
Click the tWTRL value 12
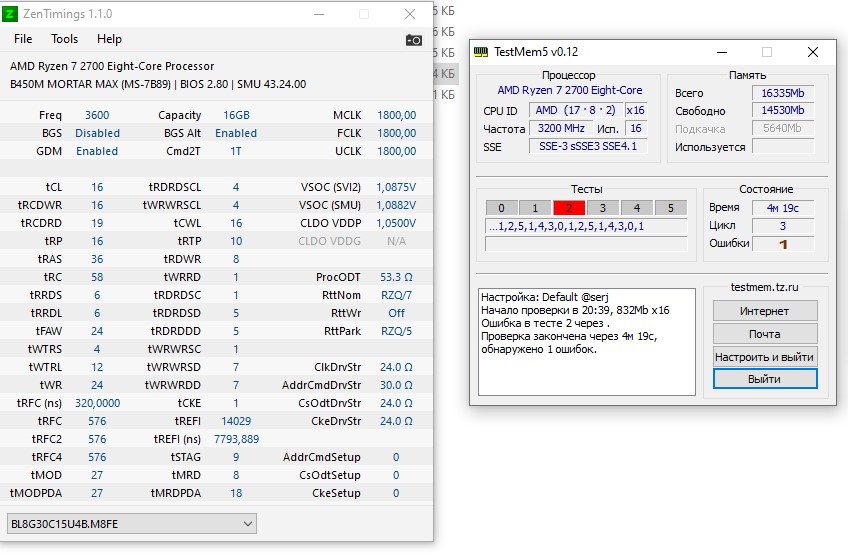(x=97, y=367)
